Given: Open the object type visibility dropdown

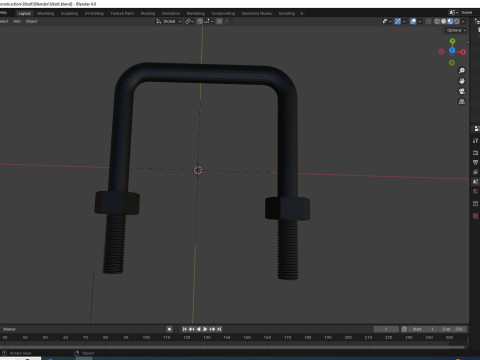Looking at the screenshot, I should point(387,21).
